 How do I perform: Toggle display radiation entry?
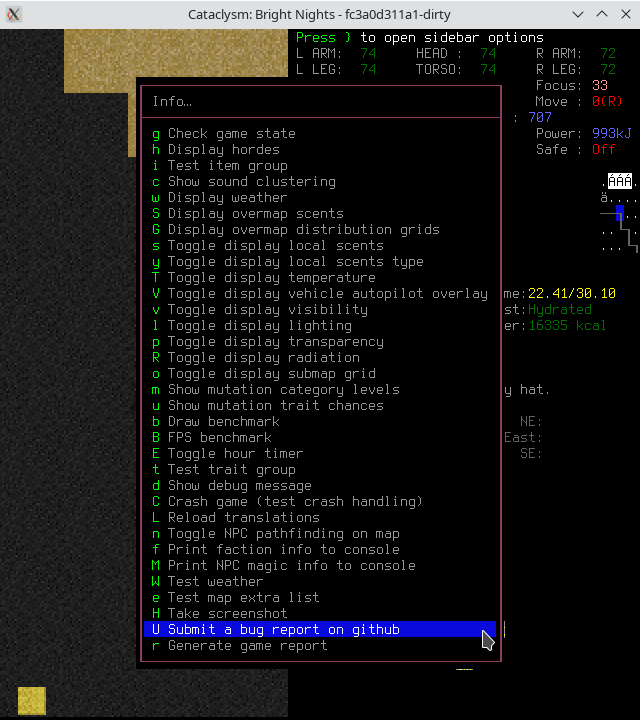click(x=320, y=358)
